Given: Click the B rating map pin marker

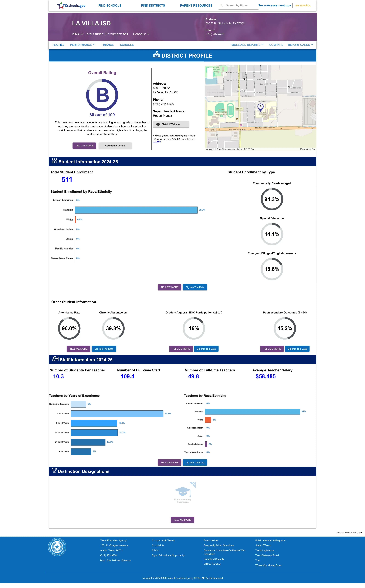Looking at the screenshot, I should (x=260, y=107).
